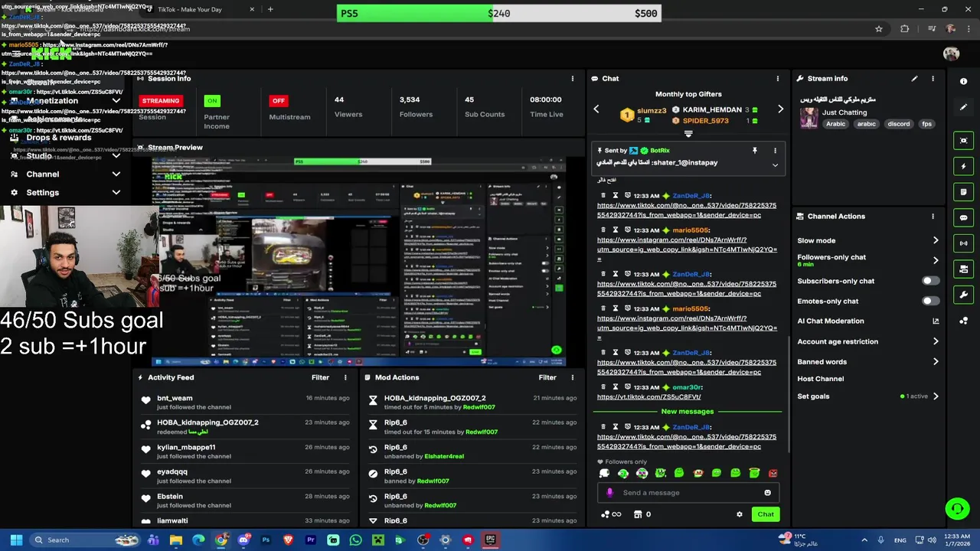
Task: Toggle the chat bubble widget in sidebar
Action: click(964, 217)
